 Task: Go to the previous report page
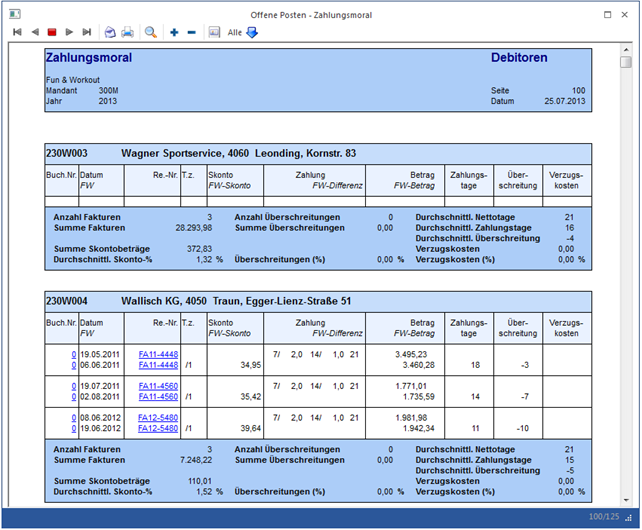click(x=35, y=32)
